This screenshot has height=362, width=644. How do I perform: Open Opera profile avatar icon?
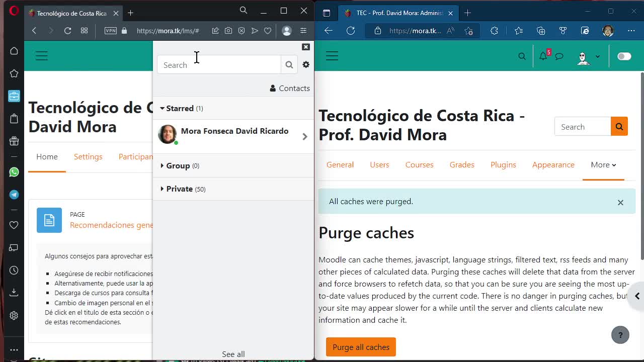[287, 31]
